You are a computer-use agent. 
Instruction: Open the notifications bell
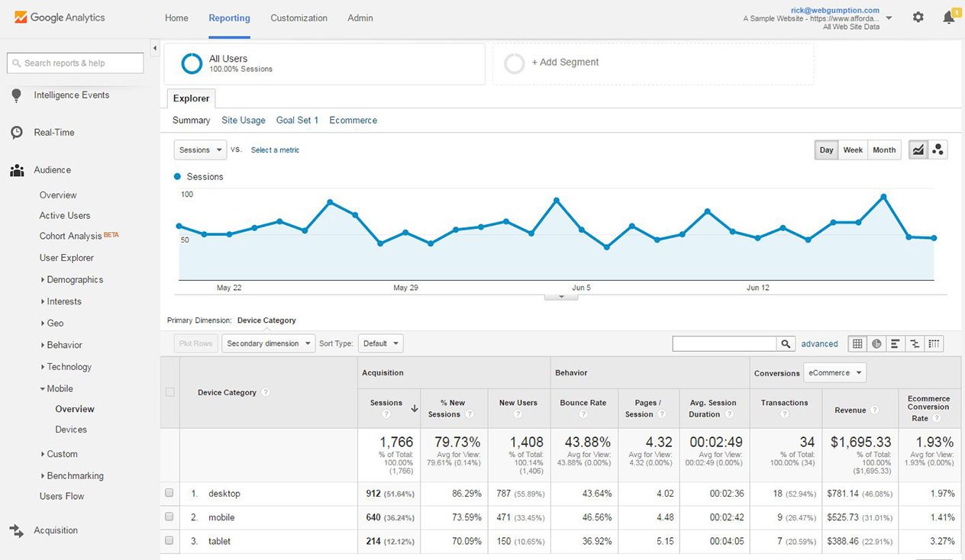click(x=947, y=17)
